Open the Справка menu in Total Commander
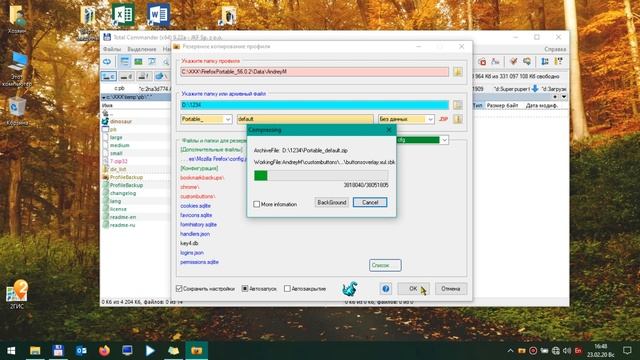 pos(555,49)
